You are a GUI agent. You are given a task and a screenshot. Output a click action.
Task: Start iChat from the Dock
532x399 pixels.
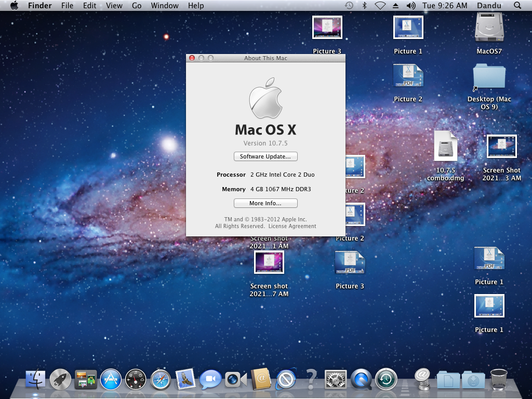pyautogui.click(x=210, y=379)
